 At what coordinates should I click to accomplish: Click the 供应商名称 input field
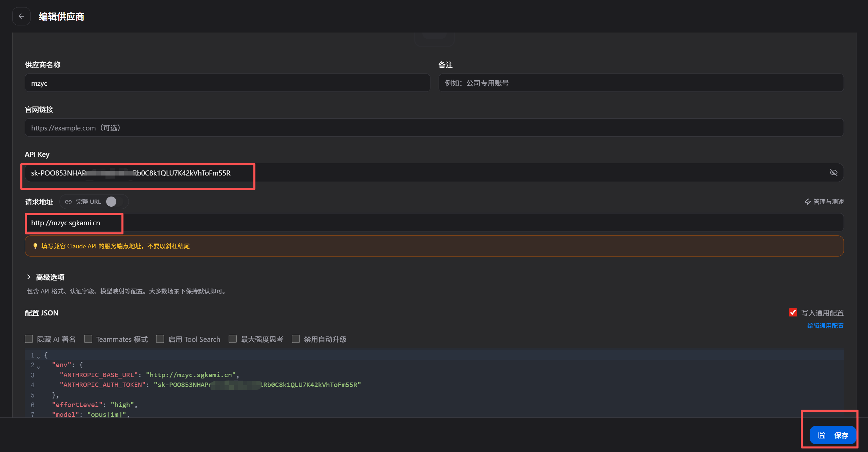[x=227, y=83]
